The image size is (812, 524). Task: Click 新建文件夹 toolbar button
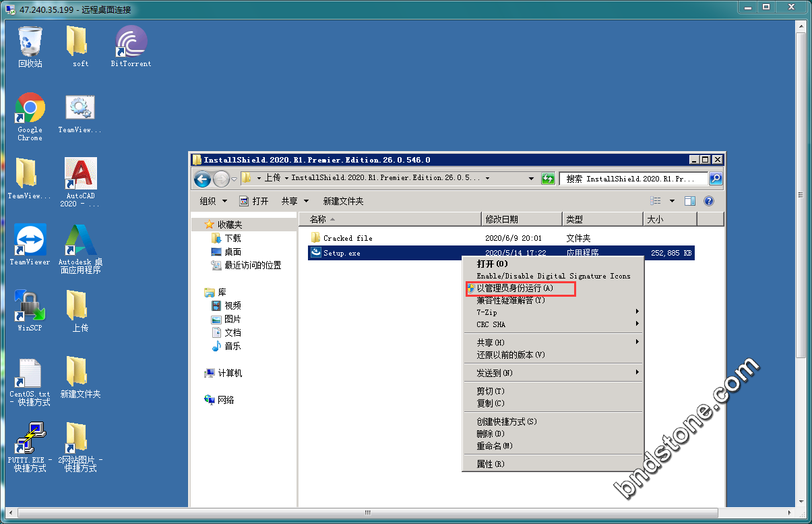click(x=343, y=201)
